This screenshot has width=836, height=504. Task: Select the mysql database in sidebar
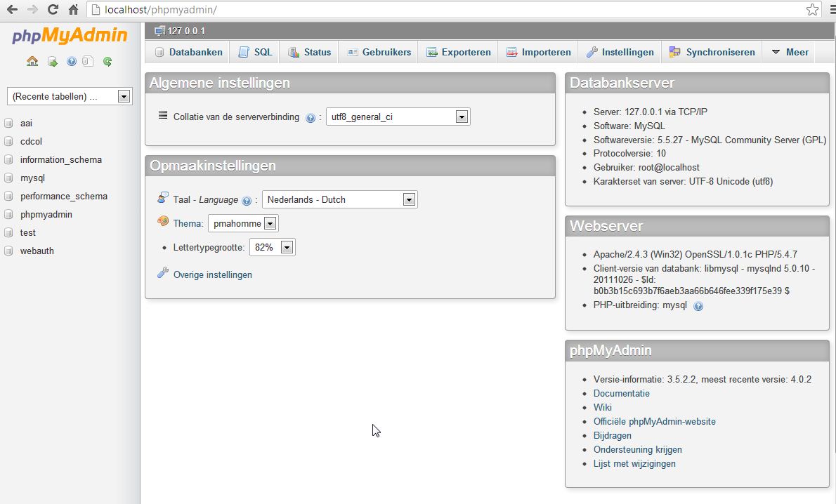coord(32,178)
